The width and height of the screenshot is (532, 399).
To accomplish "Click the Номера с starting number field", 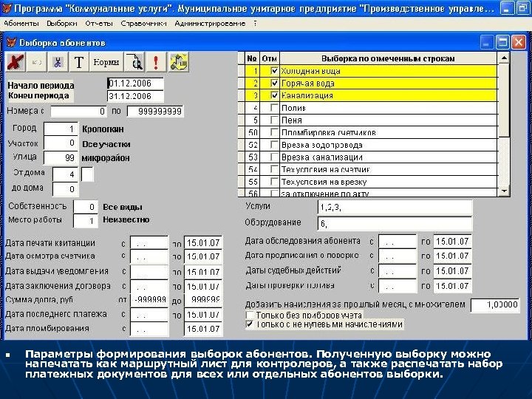I will (x=79, y=112).
